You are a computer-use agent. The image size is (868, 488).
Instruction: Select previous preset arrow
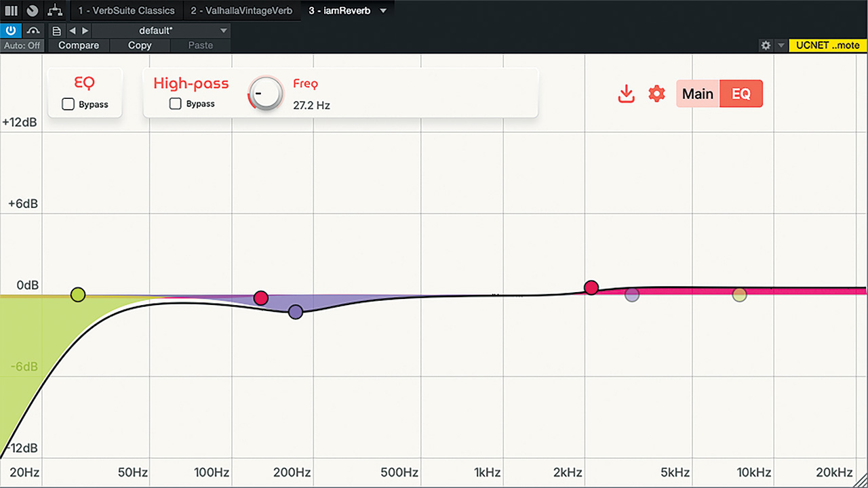coord(72,30)
